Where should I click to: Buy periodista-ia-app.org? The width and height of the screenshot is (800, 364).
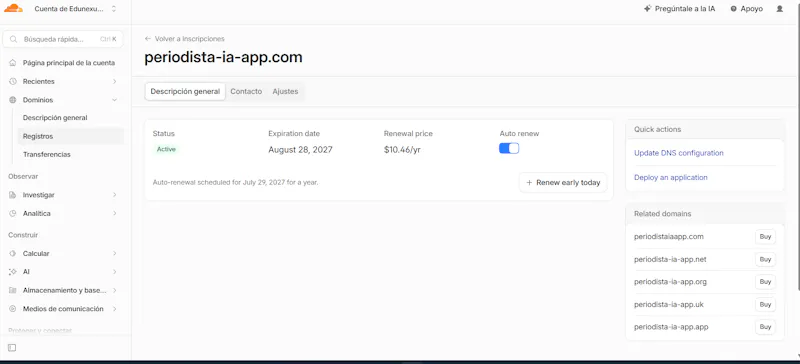(765, 282)
